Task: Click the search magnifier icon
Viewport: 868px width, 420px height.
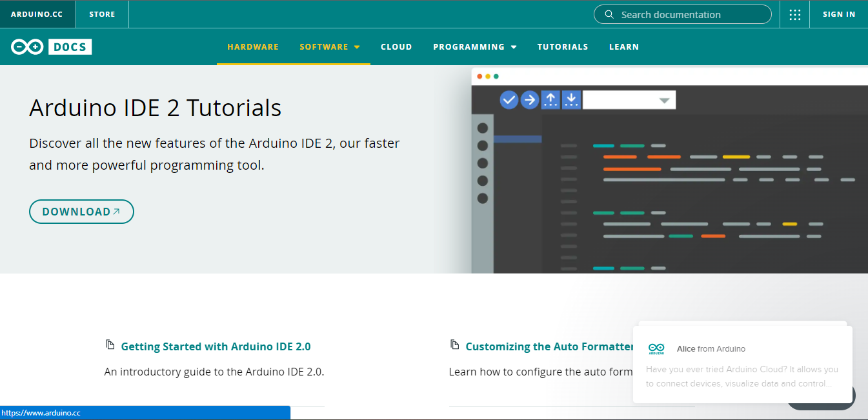Action: coord(609,14)
